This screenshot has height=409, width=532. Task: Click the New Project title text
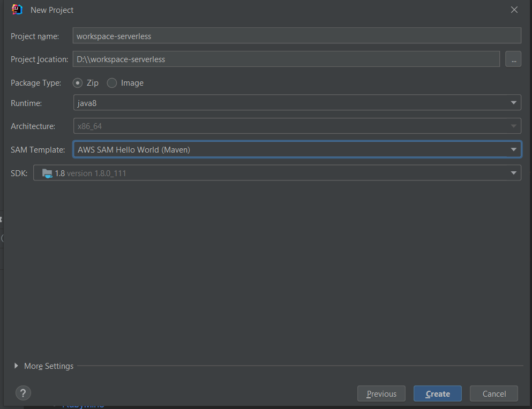pyautogui.click(x=52, y=10)
